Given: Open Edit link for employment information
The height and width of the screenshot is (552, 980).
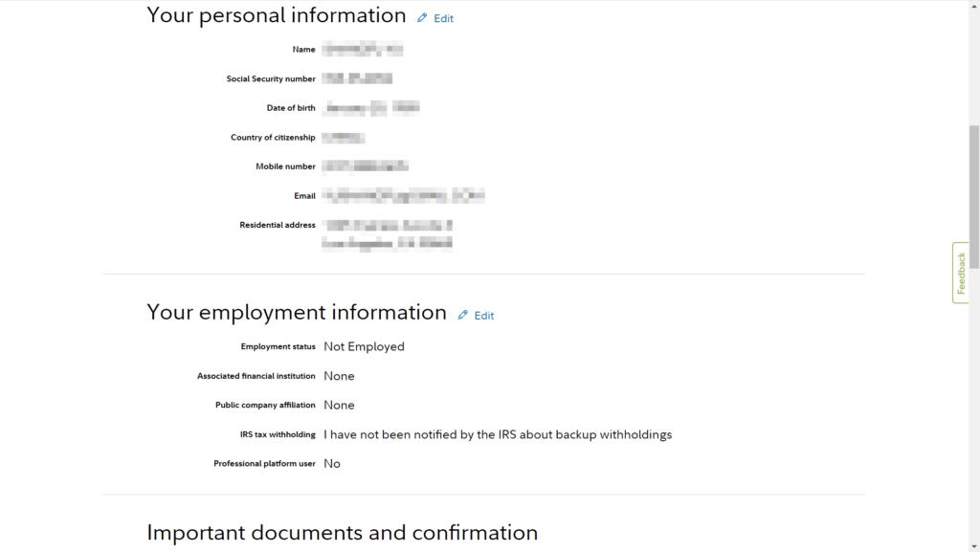Looking at the screenshot, I should [484, 316].
